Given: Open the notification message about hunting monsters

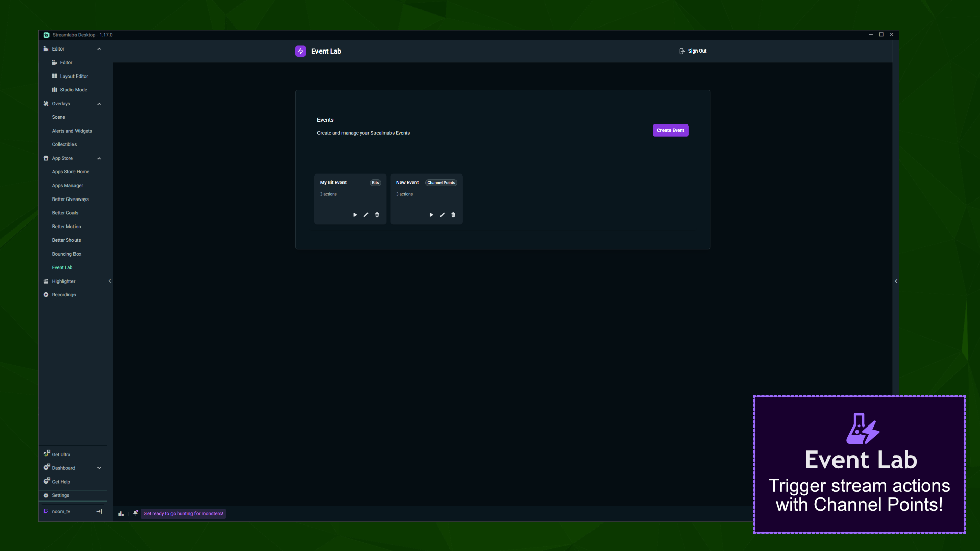Looking at the screenshot, I should coord(183,513).
